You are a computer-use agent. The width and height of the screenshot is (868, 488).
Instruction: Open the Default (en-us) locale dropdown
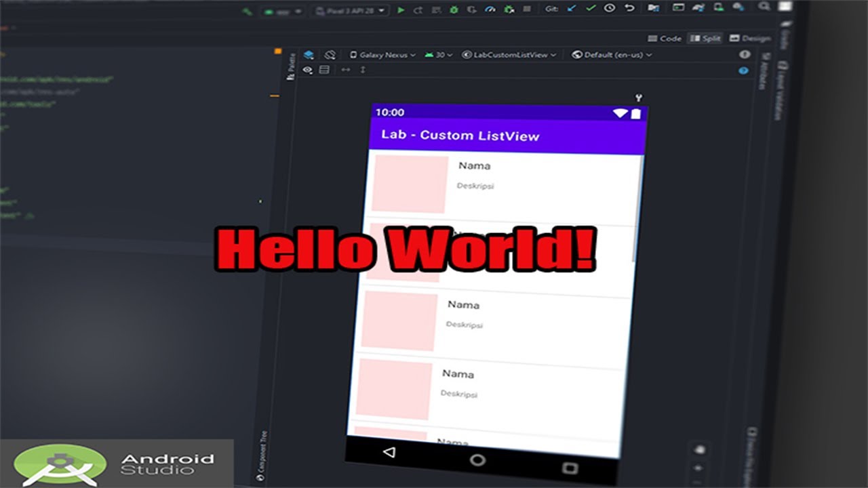pos(612,55)
